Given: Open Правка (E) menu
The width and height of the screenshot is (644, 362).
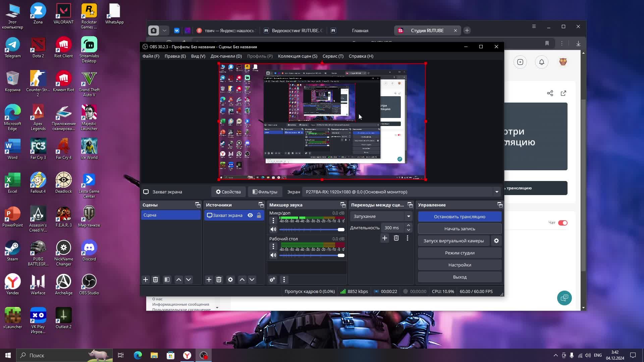Looking at the screenshot, I should coord(175,56).
